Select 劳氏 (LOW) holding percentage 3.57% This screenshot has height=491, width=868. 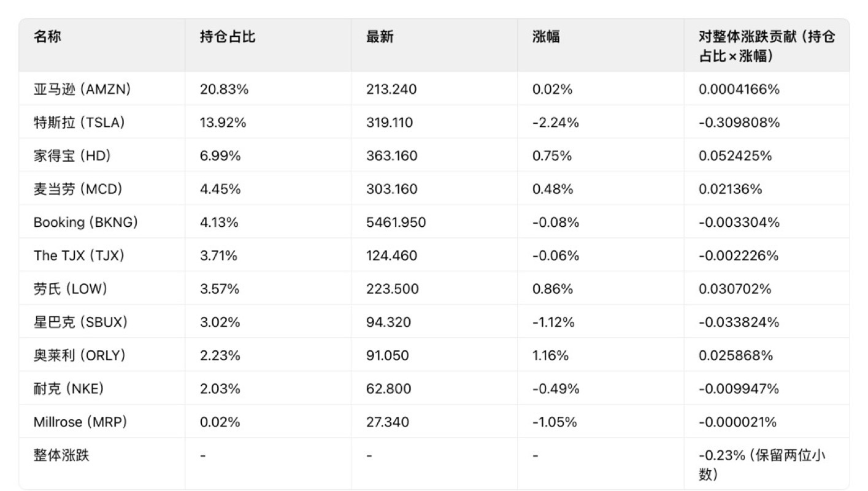point(220,289)
